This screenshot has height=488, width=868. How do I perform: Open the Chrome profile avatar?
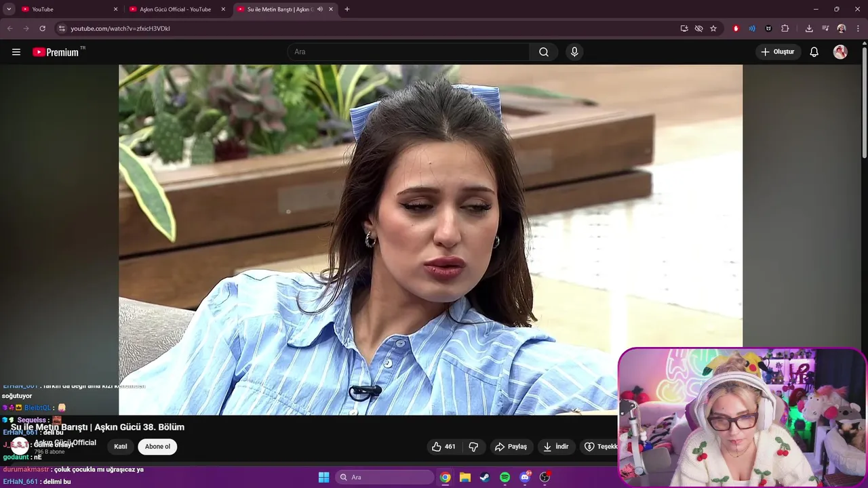coord(842,28)
